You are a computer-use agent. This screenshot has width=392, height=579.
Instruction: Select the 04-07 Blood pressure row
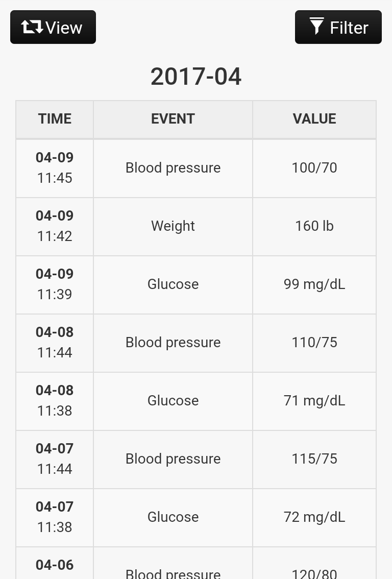tap(173, 459)
